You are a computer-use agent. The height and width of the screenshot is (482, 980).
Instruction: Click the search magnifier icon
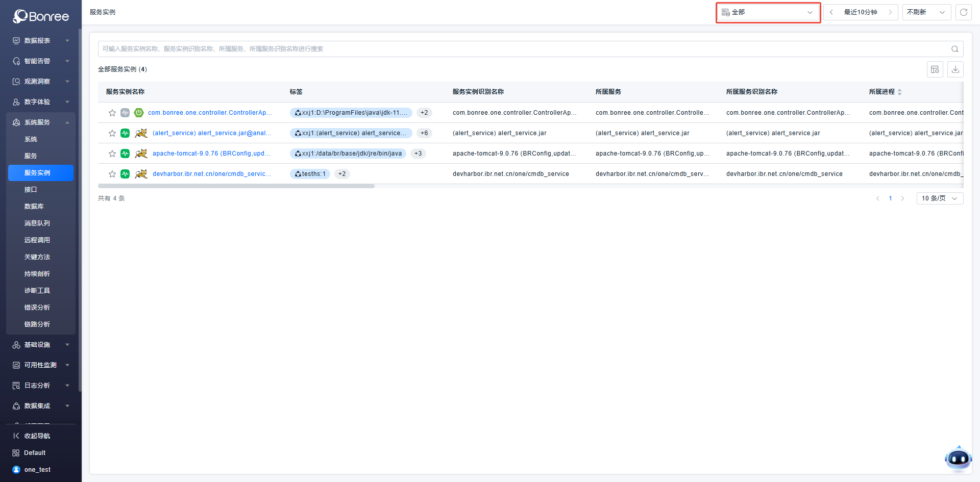point(954,49)
